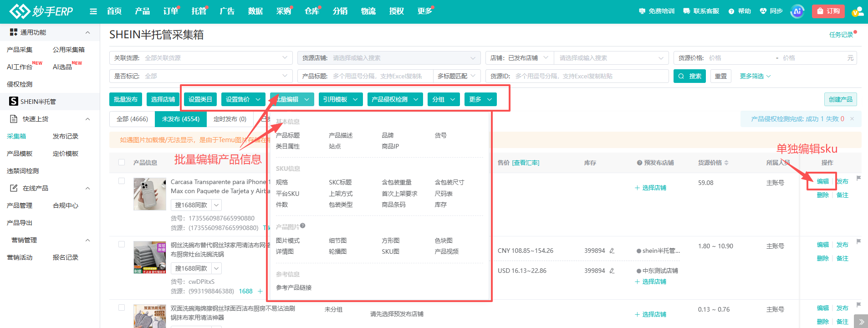Viewport: 868px width, 328px height.
Task: Expand the 分组 dropdown button
Action: (444, 99)
